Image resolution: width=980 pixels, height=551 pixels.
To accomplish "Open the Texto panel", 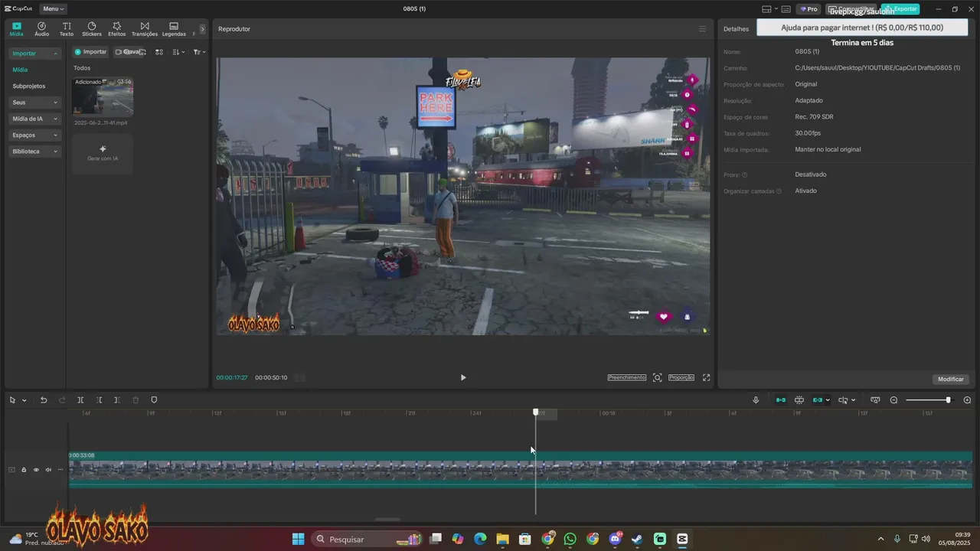I will [67, 29].
